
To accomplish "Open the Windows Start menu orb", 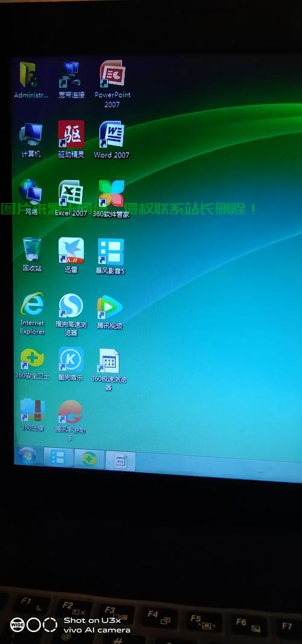I will click(28, 456).
